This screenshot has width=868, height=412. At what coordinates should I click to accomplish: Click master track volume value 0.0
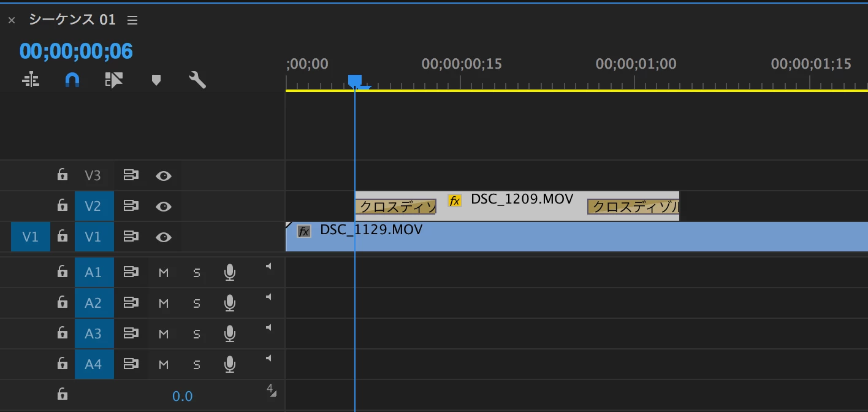(x=183, y=396)
